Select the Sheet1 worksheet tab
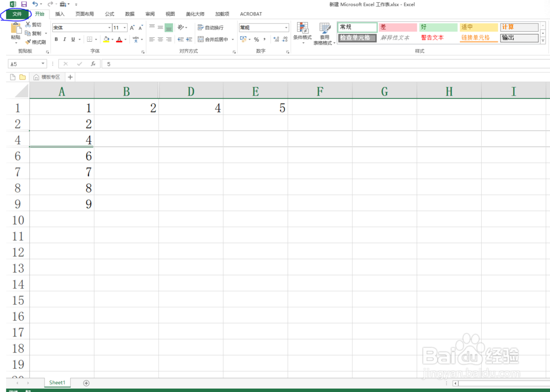Screen dimensions: 550x392 (x=57, y=383)
